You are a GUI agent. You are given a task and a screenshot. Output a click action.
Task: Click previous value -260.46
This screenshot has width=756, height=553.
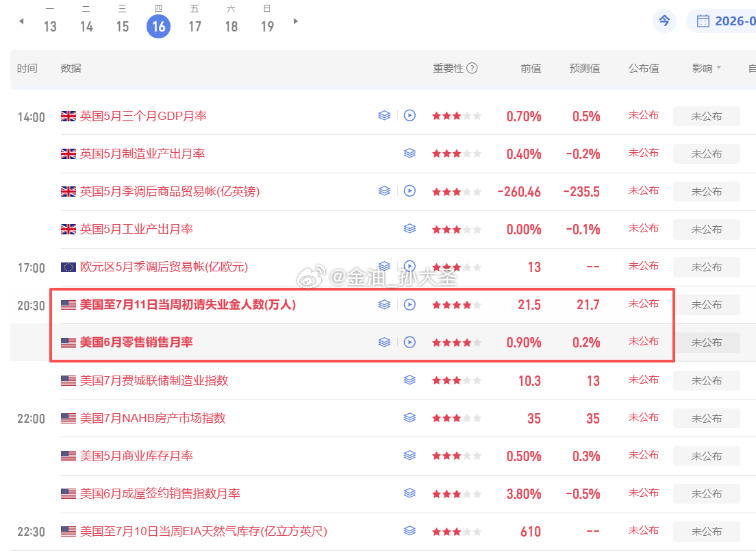[519, 192]
